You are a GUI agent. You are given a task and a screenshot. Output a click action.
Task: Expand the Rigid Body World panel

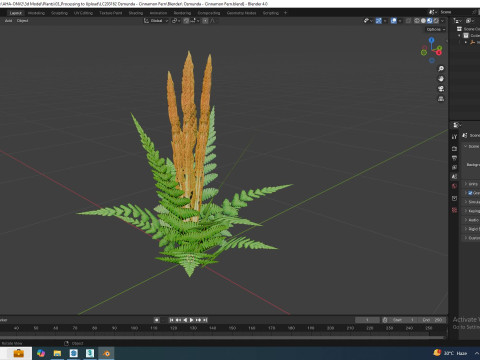[x=466, y=229]
